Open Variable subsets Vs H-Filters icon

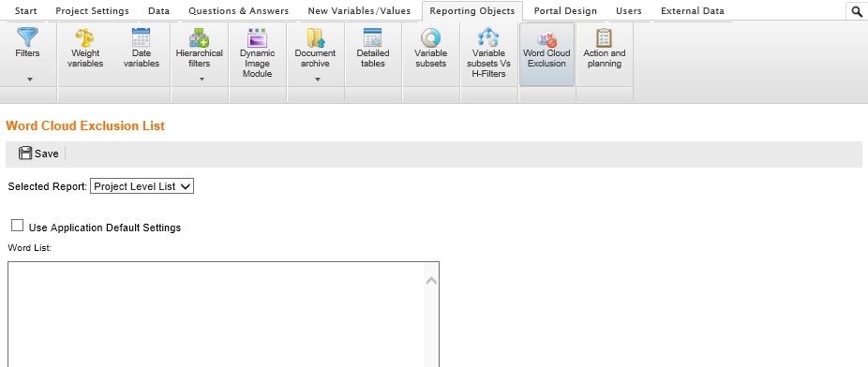[x=488, y=37]
